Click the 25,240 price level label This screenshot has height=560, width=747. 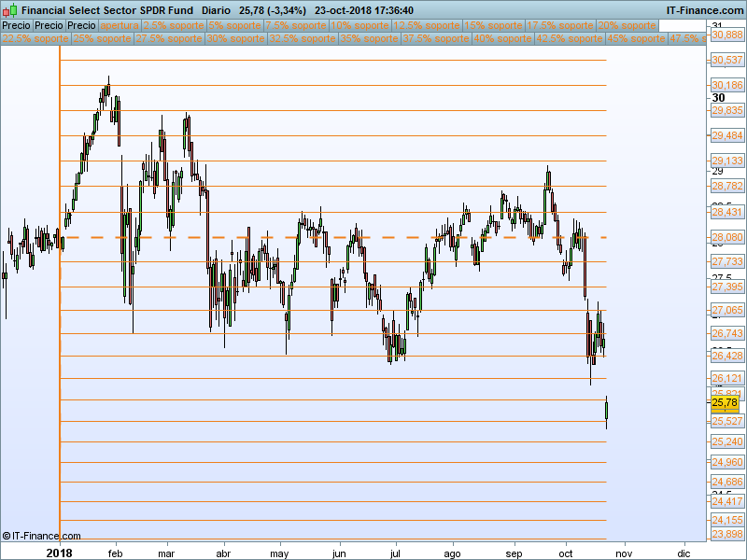(x=727, y=441)
